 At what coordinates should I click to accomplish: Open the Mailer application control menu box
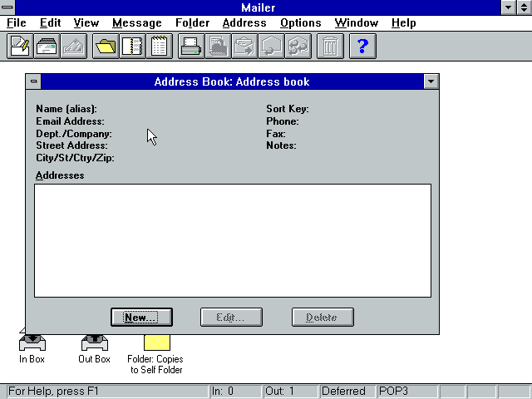(7, 7)
